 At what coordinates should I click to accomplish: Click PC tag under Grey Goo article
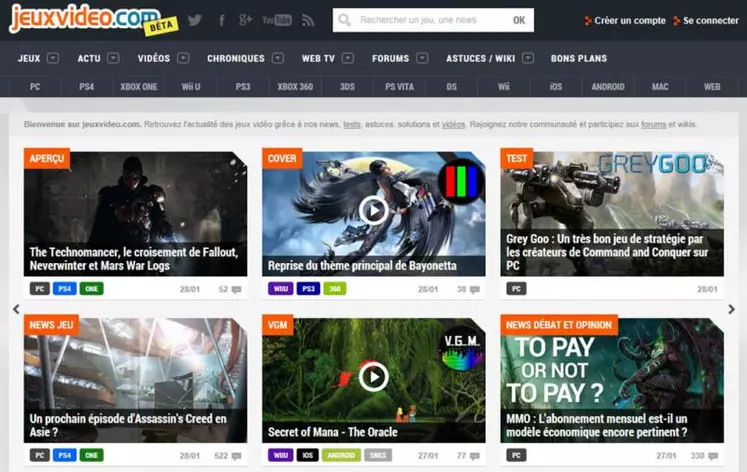[516, 289]
